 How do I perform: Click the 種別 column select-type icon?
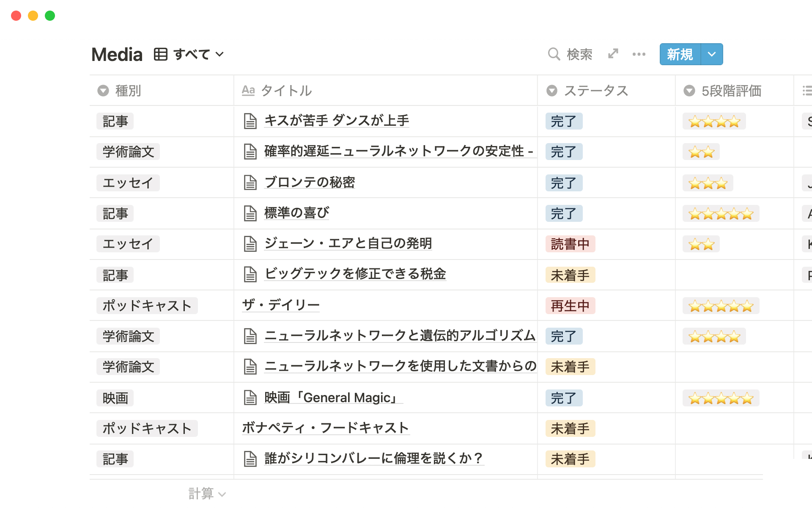103,91
